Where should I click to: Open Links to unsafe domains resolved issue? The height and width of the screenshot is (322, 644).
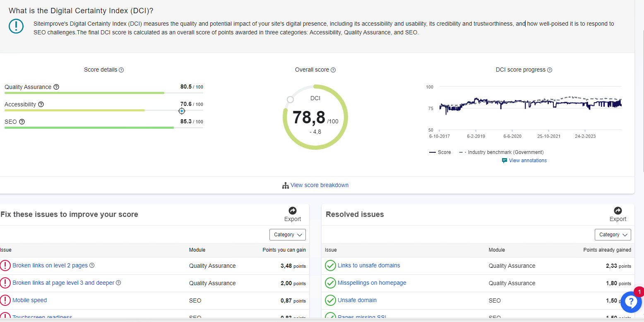(368, 265)
